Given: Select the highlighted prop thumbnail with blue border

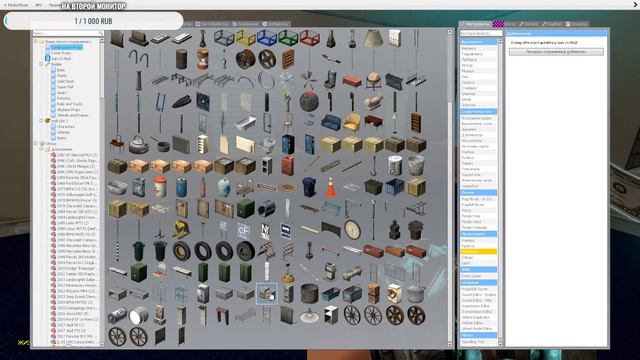Looking at the screenshot, I should point(267,293).
